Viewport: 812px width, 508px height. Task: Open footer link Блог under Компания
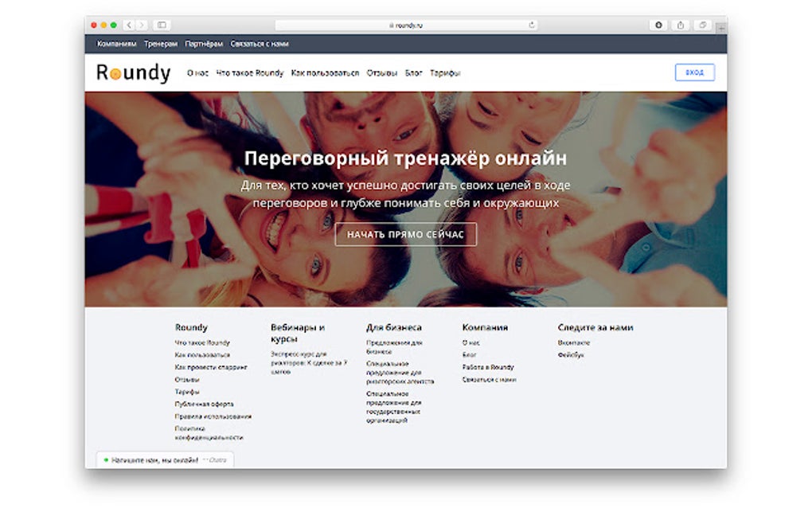coord(469,355)
